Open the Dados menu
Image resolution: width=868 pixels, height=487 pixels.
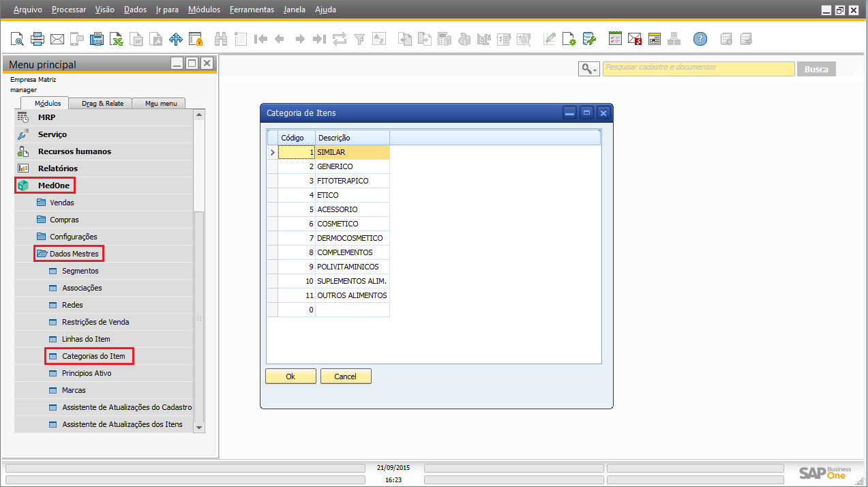[x=136, y=10]
